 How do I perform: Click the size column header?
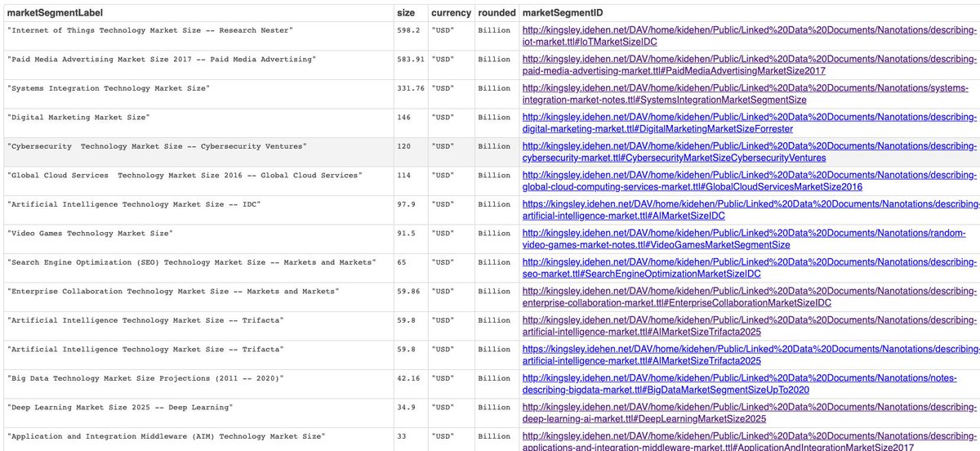pyautogui.click(x=406, y=13)
